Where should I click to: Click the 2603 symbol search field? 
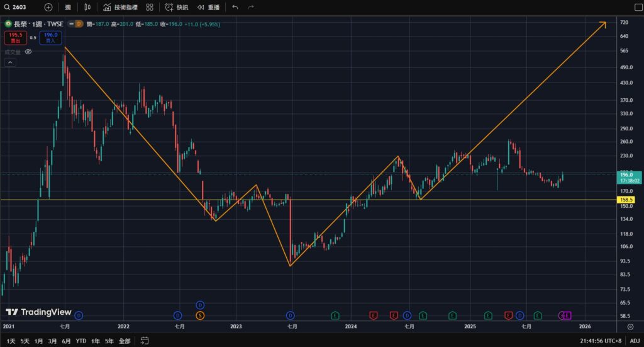click(19, 7)
